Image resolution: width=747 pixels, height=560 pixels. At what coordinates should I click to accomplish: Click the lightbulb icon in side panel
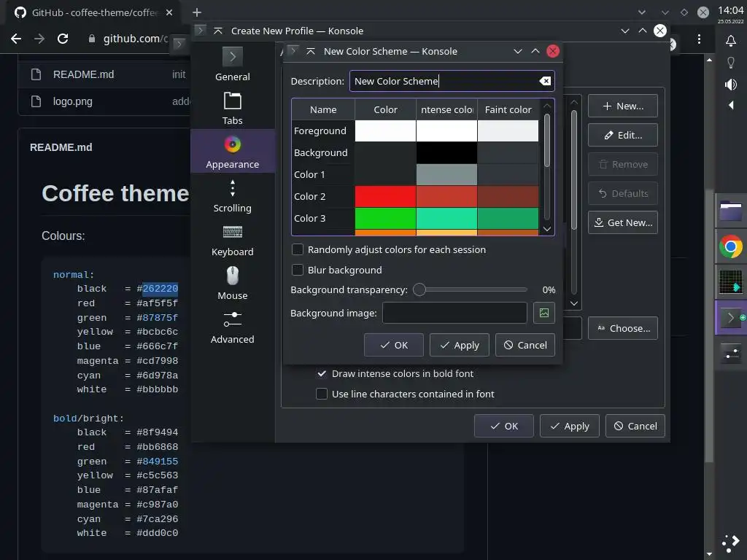point(731,63)
